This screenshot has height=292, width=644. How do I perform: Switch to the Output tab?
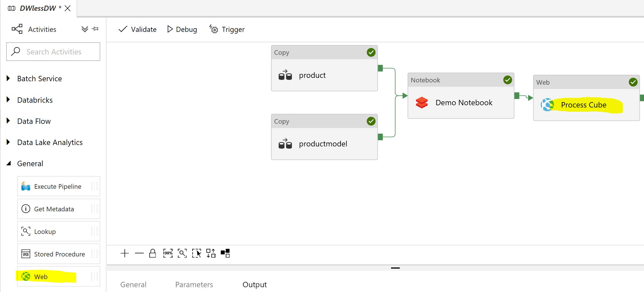[255, 284]
